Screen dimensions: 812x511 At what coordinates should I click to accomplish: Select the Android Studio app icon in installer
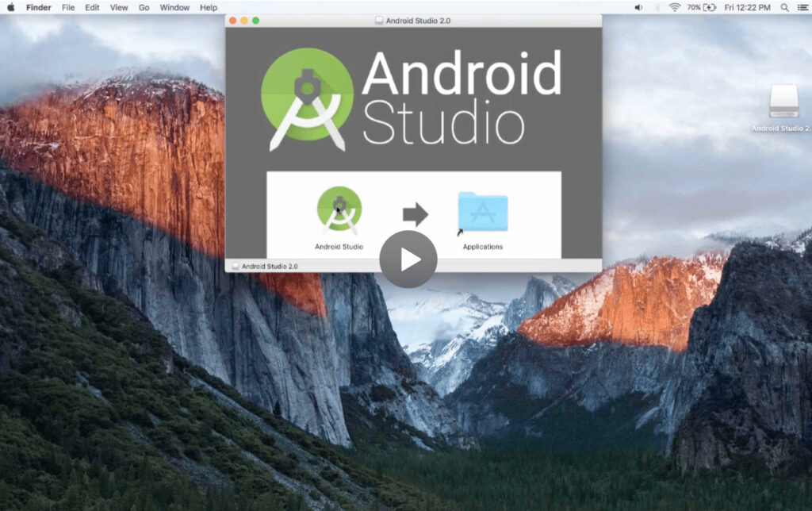coord(339,210)
